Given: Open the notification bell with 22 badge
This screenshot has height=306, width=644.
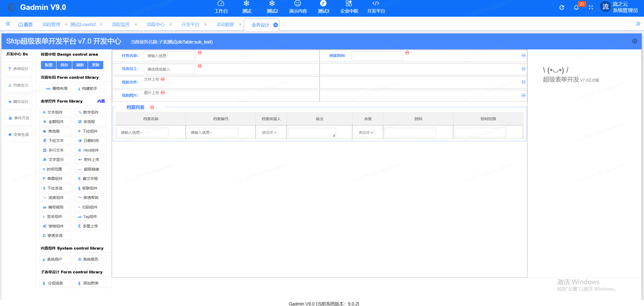Looking at the screenshot, I should coord(576,8).
